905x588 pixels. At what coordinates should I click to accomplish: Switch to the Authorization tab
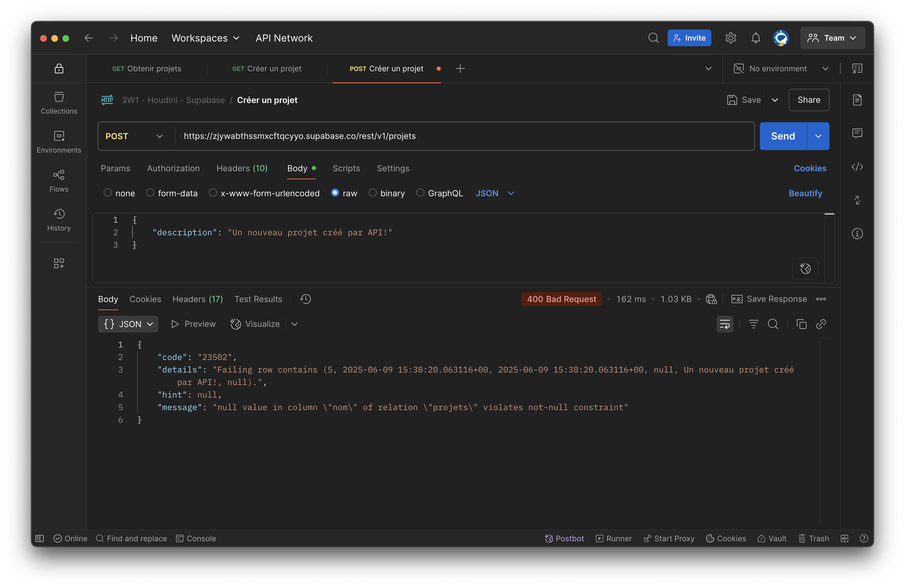pyautogui.click(x=173, y=168)
